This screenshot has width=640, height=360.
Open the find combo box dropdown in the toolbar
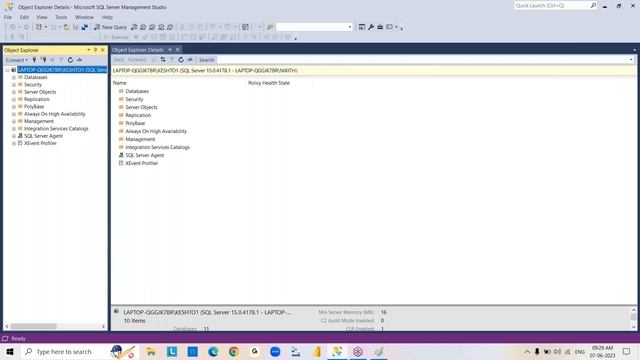click(x=350, y=27)
